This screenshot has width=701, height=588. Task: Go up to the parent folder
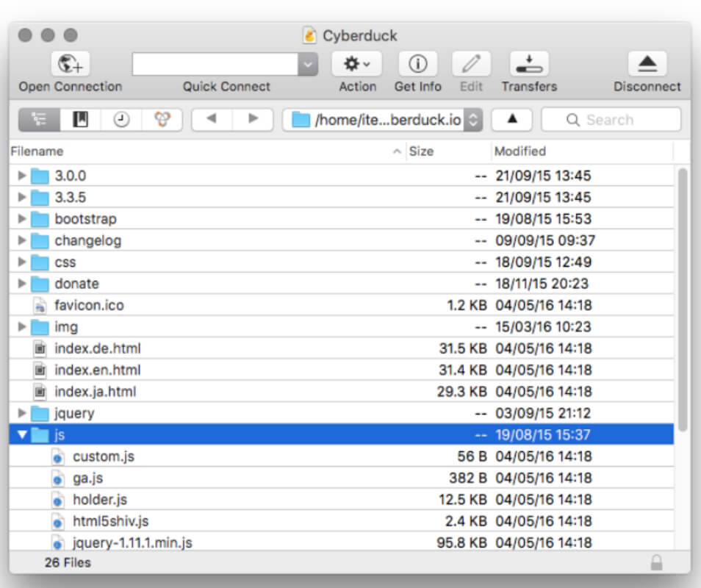pos(512,119)
